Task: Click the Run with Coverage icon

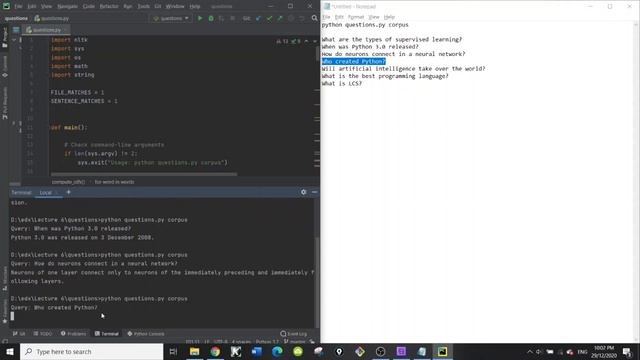Action: (222, 18)
